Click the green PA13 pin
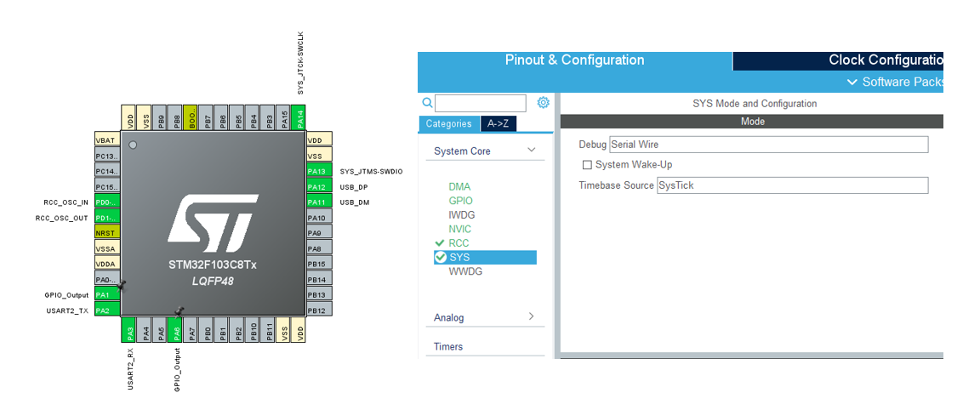Screen dimensions: 980x410 pos(319,171)
